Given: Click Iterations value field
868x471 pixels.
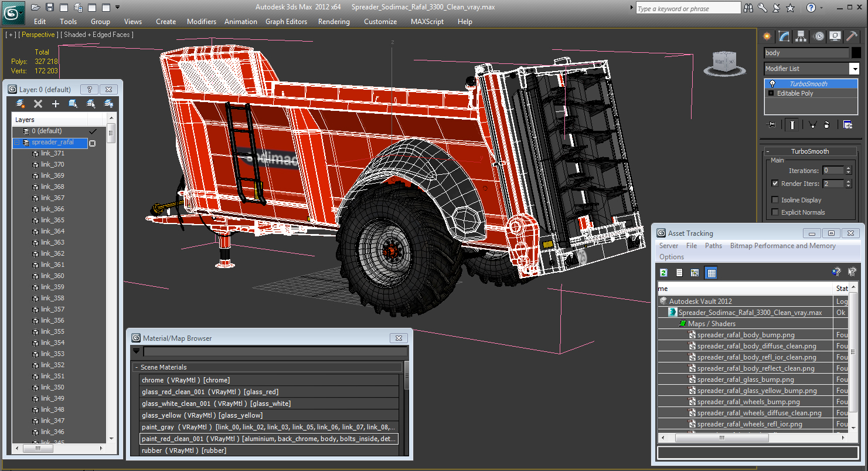Looking at the screenshot, I should [x=833, y=171].
